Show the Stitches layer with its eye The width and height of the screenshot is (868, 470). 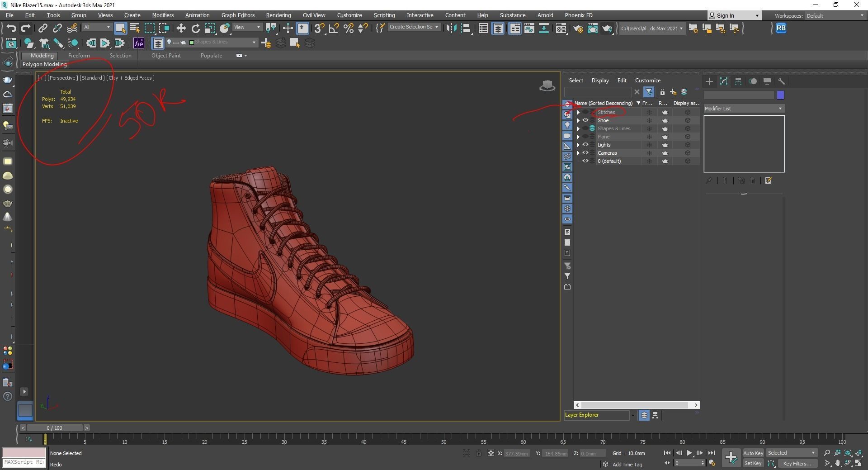point(585,112)
